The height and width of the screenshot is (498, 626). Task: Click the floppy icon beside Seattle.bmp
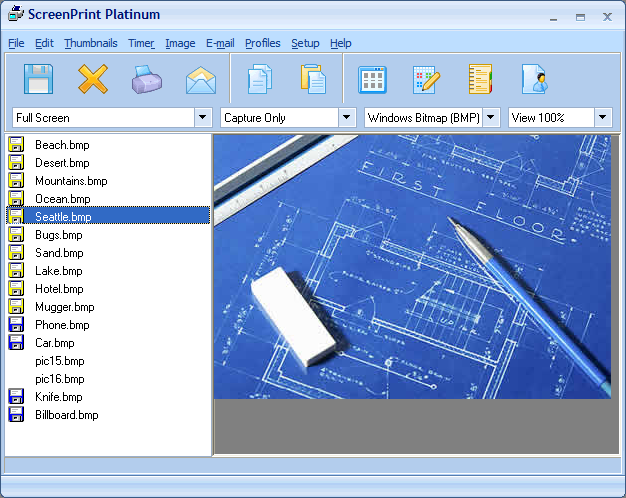[x=16, y=216]
